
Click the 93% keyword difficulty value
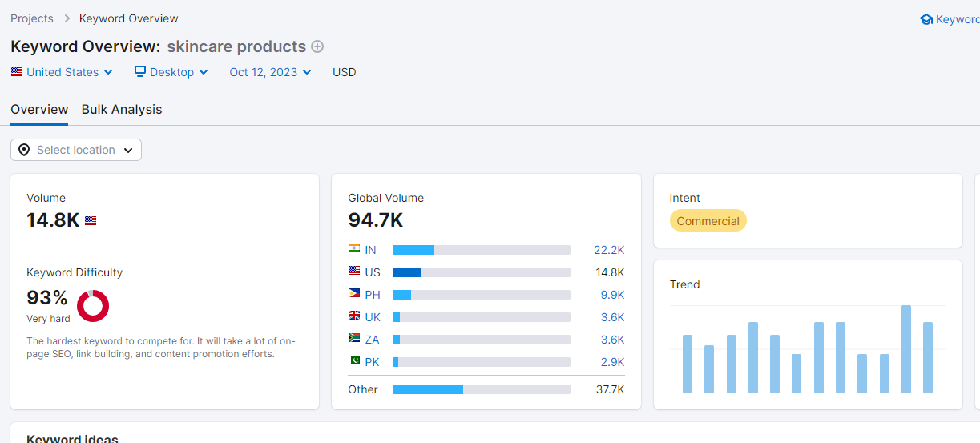point(47,298)
